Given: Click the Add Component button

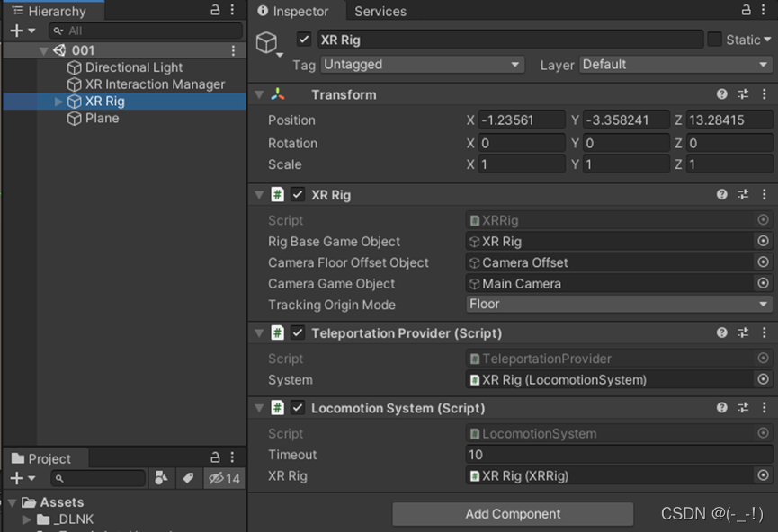Looking at the screenshot, I should [x=513, y=514].
